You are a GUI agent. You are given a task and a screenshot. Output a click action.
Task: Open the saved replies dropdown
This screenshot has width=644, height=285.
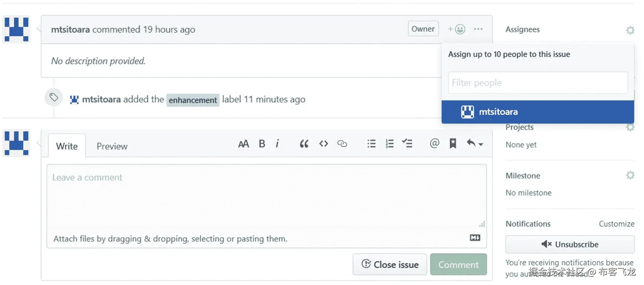[474, 143]
